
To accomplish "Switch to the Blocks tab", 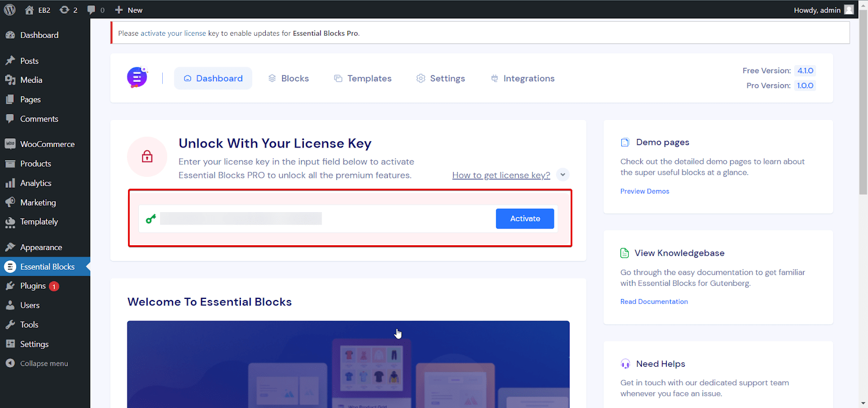I will [289, 79].
